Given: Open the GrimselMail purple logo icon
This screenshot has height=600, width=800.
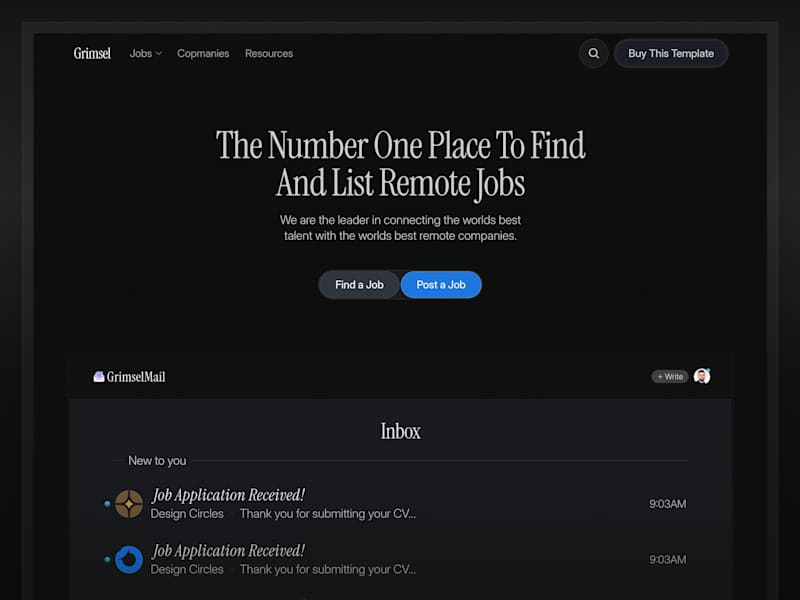Looking at the screenshot, I should [99, 377].
